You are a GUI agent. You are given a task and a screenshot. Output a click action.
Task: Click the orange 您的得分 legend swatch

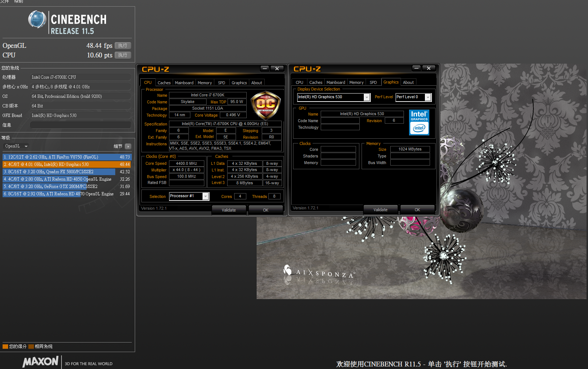click(5, 346)
